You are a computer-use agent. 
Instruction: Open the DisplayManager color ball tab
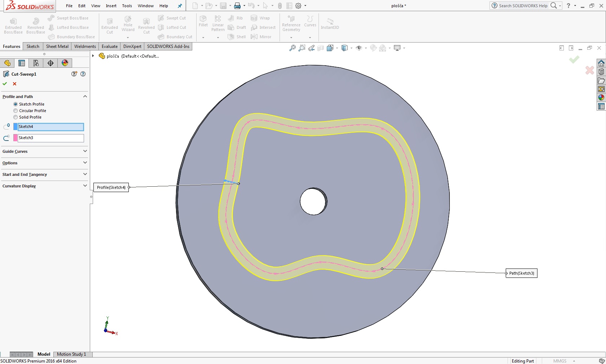[x=65, y=63]
